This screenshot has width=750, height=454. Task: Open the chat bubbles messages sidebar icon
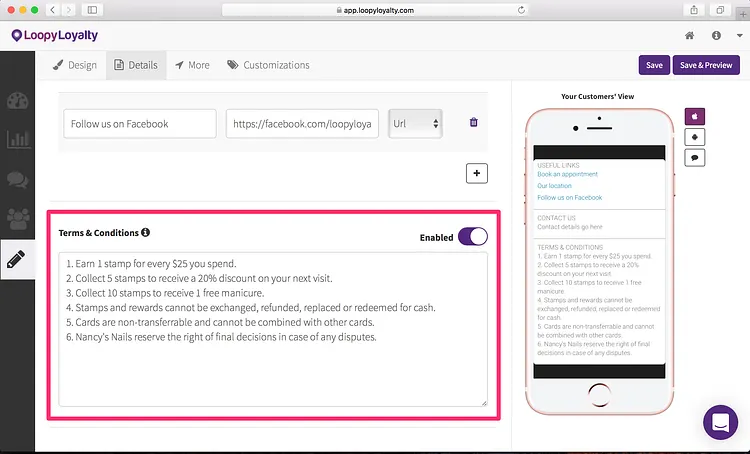18,179
